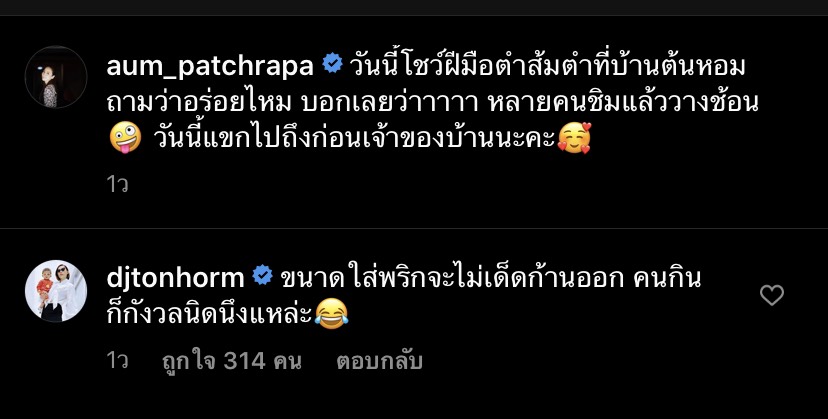View the 314 likes list ถูกใจ 314 คน
The width and height of the screenshot is (828, 419).
(231, 361)
